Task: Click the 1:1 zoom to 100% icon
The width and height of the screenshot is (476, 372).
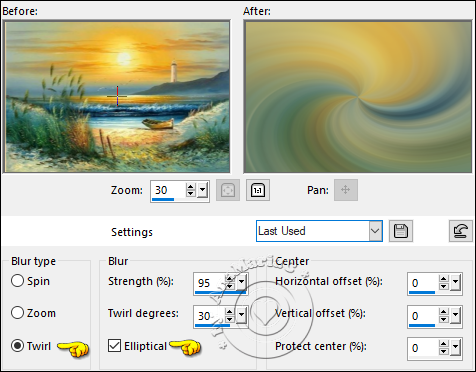Action: (x=258, y=190)
